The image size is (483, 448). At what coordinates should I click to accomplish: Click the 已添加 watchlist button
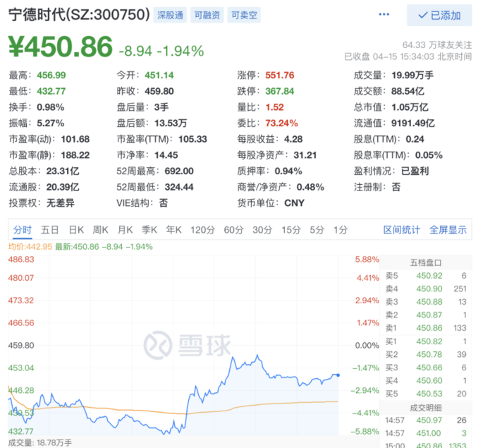click(439, 15)
